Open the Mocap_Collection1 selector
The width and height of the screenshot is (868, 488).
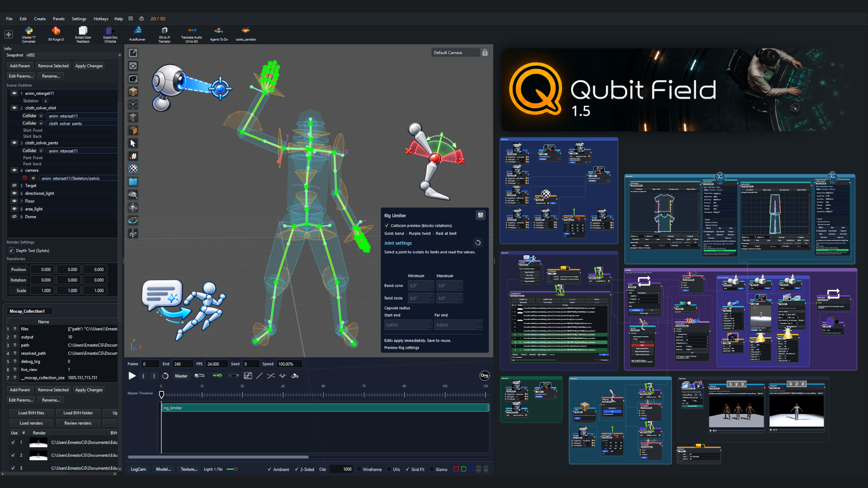[30, 311]
